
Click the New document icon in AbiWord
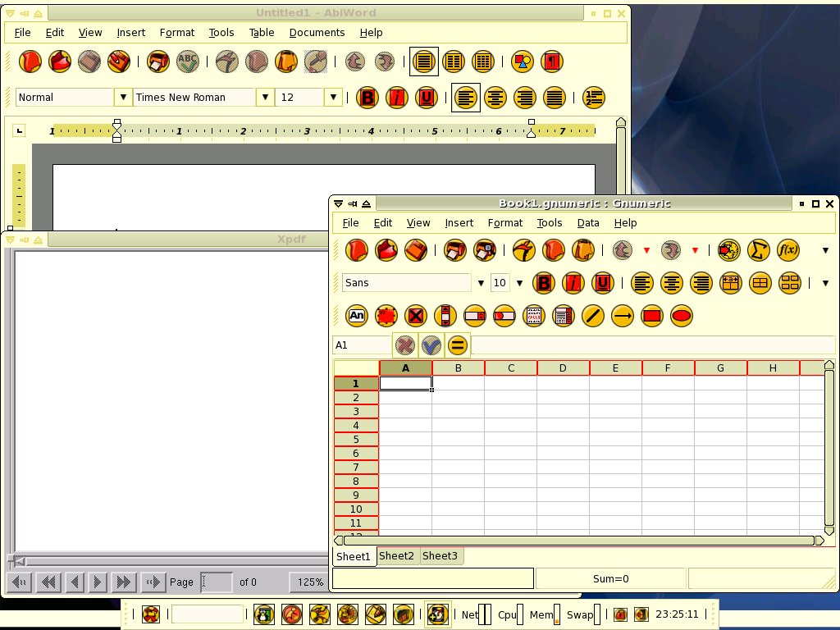coord(30,62)
